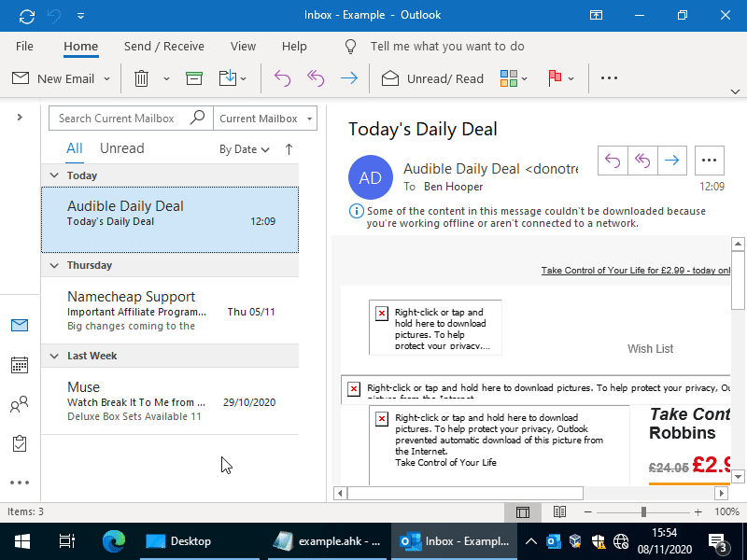The width and height of the screenshot is (747, 560).
Task: Select the All messages filter
Action: tap(75, 148)
